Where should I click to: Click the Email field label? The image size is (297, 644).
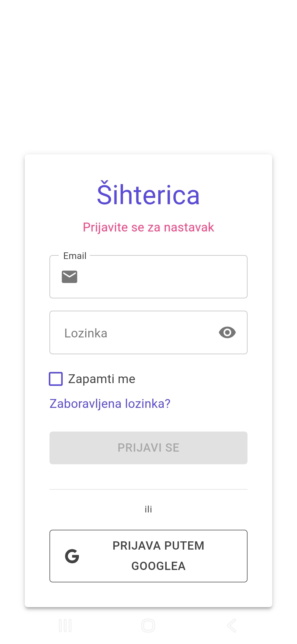[x=75, y=256]
